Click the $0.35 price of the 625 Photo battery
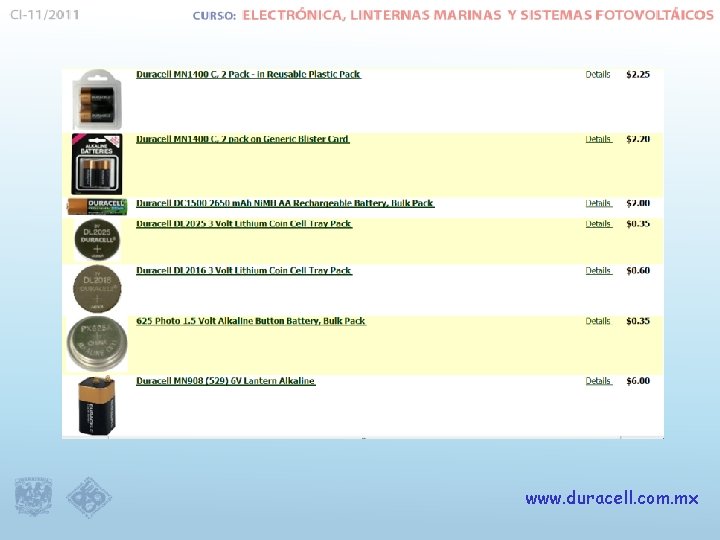 [638, 321]
